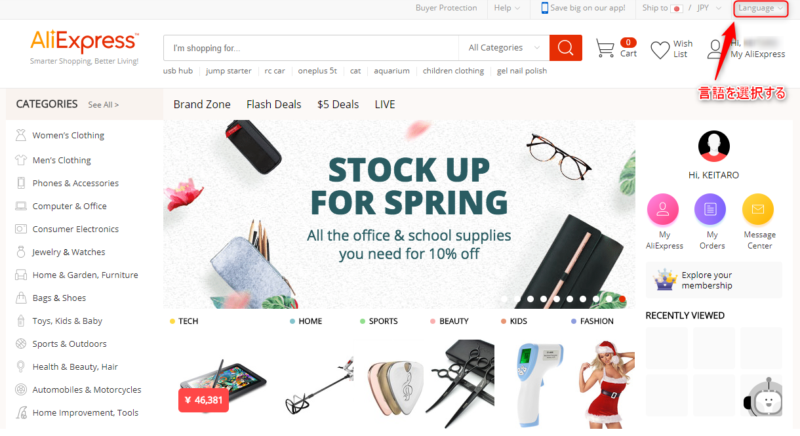Click the See All categories link
The height and width of the screenshot is (436, 800).
103,105
